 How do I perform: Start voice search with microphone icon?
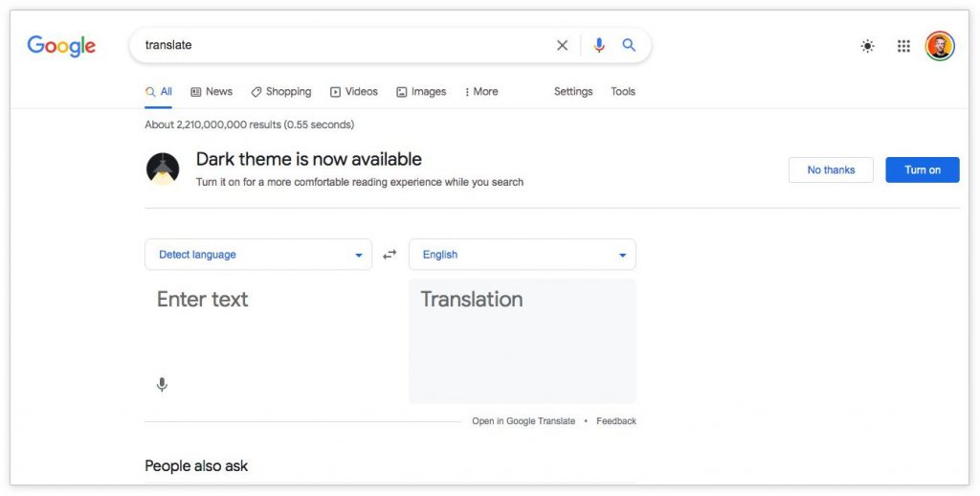click(599, 45)
